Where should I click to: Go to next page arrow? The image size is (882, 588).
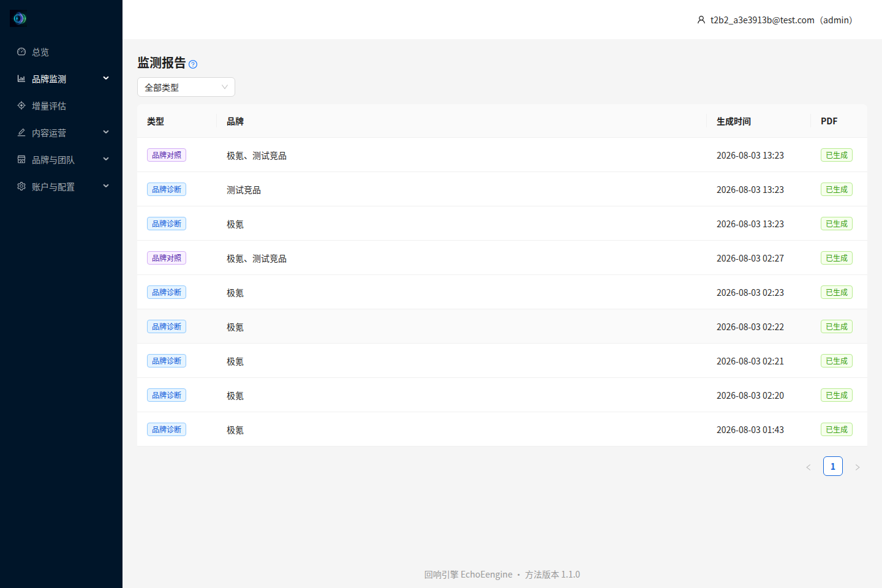point(858,467)
